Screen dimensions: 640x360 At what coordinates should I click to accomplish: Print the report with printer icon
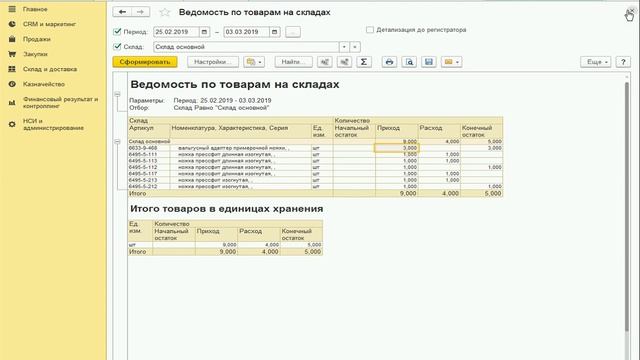tap(389, 62)
